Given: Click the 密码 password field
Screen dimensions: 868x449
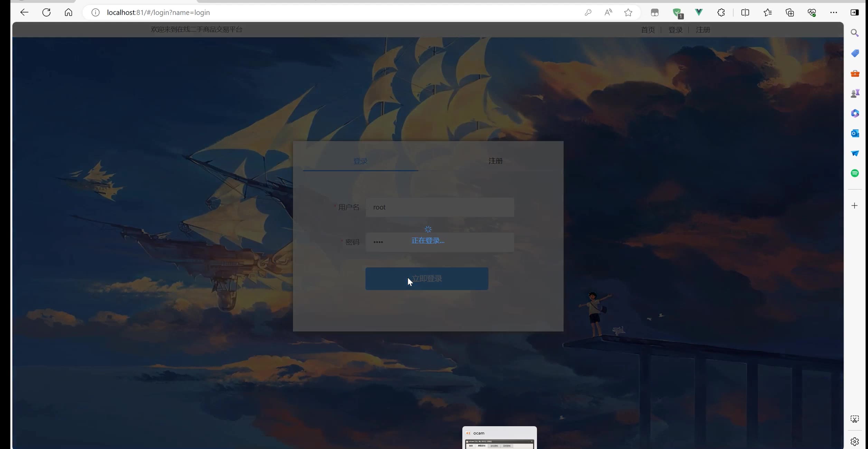Looking at the screenshot, I should [440, 242].
